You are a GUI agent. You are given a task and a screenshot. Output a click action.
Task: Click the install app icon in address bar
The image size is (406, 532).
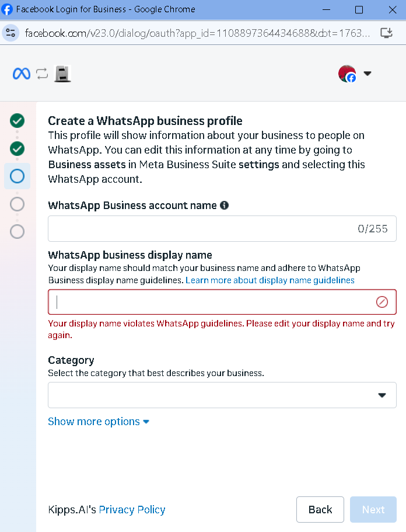[x=386, y=33]
